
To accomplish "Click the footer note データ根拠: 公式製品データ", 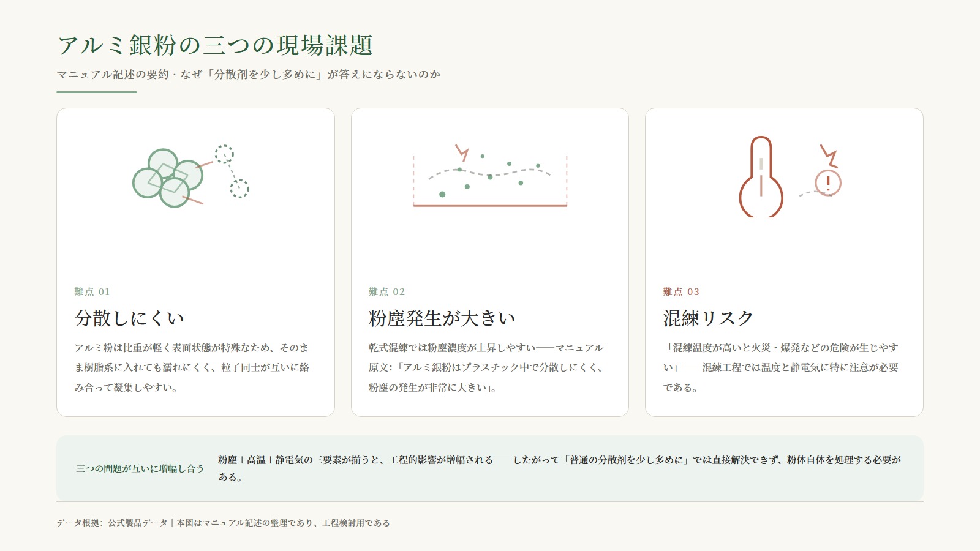I will click(x=224, y=523).
